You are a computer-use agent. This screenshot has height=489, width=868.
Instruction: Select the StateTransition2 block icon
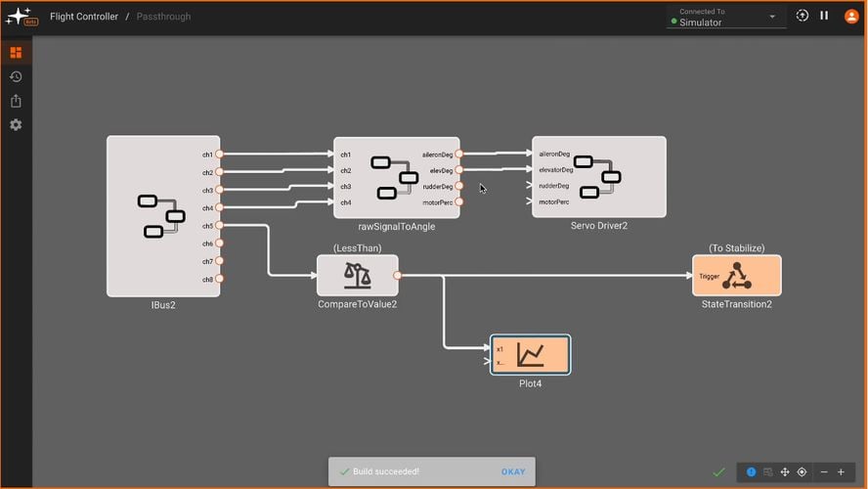pos(737,275)
